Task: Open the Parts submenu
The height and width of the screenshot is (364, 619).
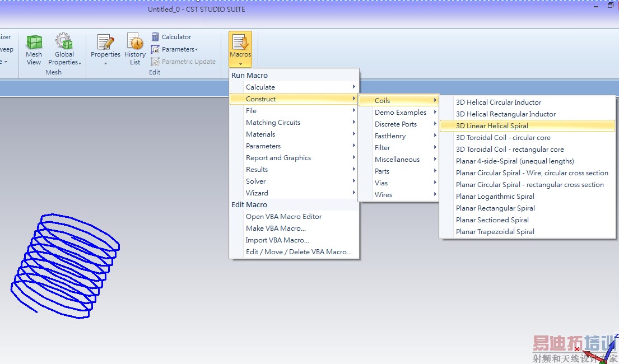Action: 399,171
